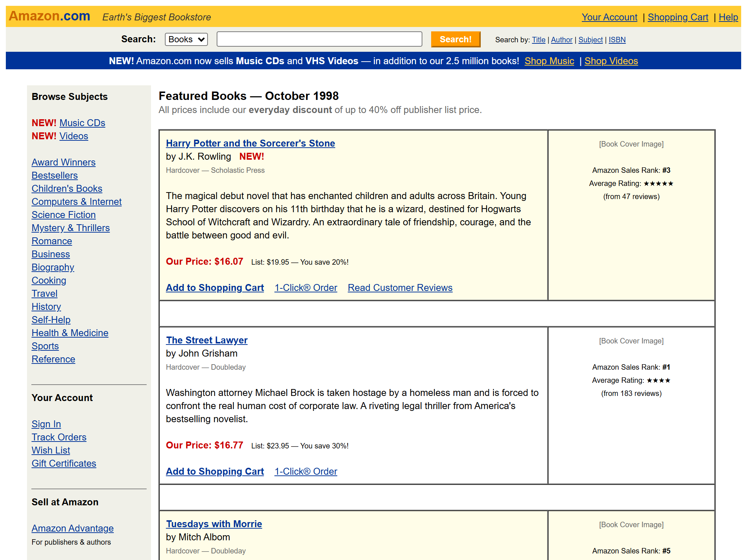Viewport: 747px width, 560px height.
Task: Search by Author
Action: (561, 40)
